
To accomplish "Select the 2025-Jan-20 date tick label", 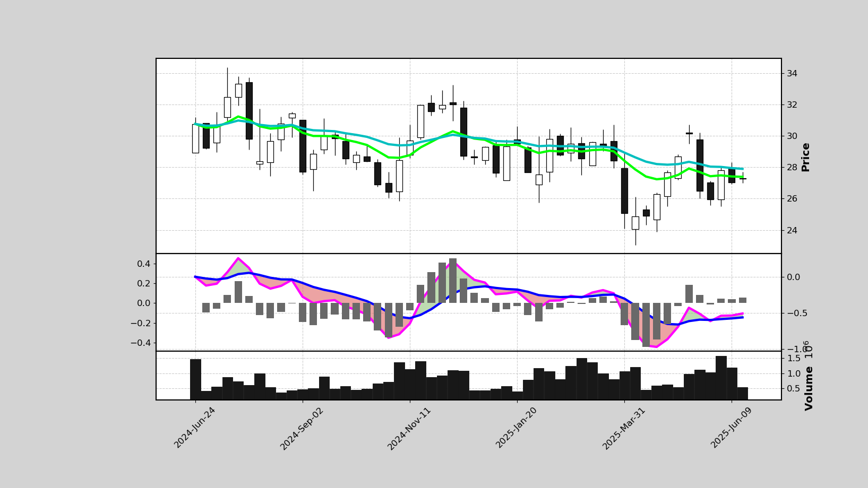I will (x=517, y=428).
